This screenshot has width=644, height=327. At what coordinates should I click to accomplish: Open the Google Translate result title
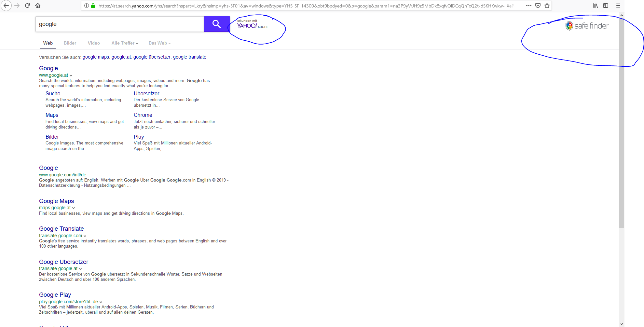coord(61,229)
